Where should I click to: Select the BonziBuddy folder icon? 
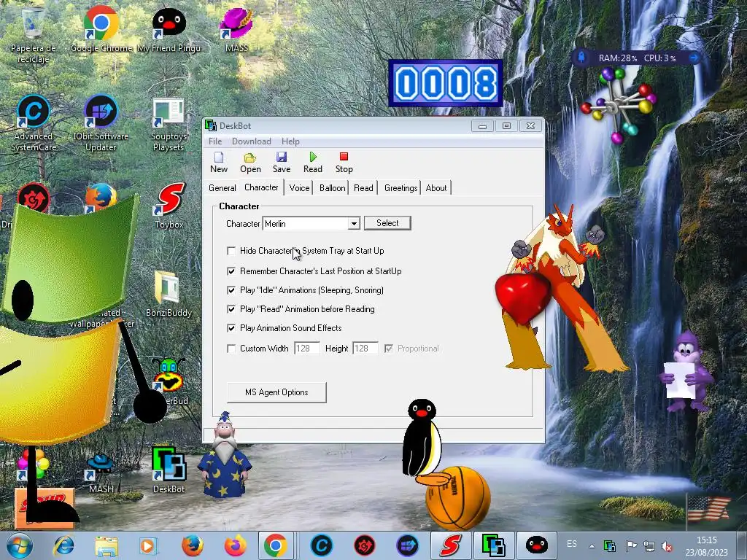(x=169, y=295)
